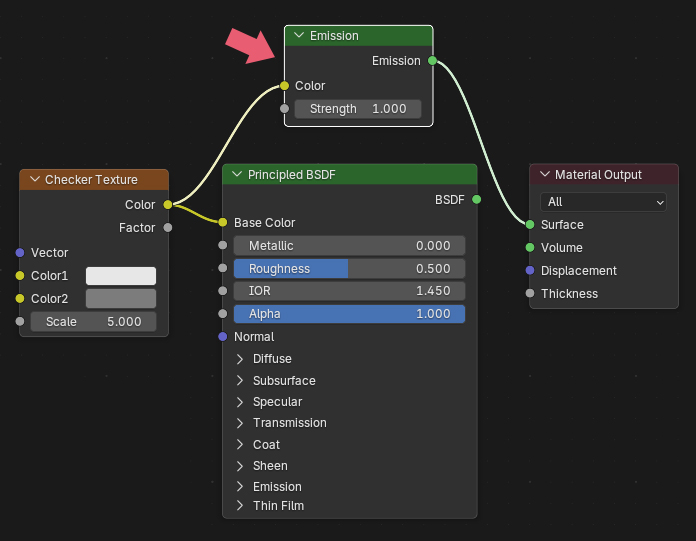Open the Color2 gray color swatch
This screenshot has width=696, height=541.
coord(121,299)
